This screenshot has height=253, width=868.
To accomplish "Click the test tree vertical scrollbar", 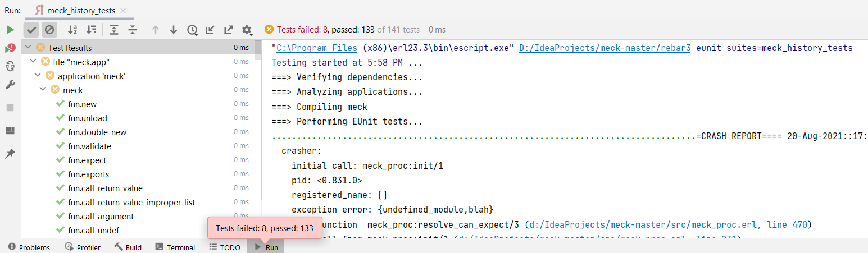I will coord(258,50).
